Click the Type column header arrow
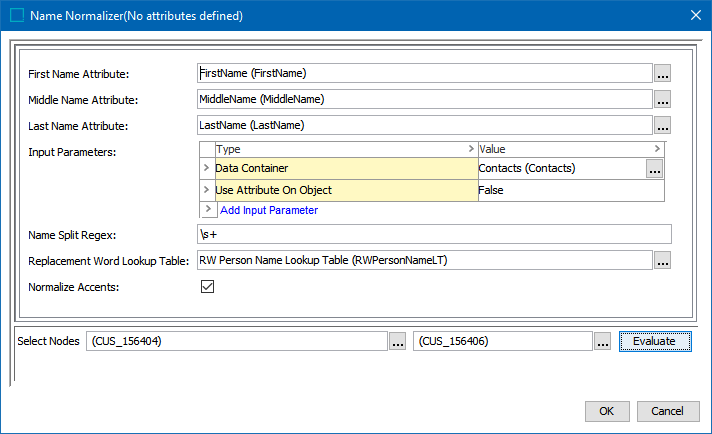 tap(471, 149)
